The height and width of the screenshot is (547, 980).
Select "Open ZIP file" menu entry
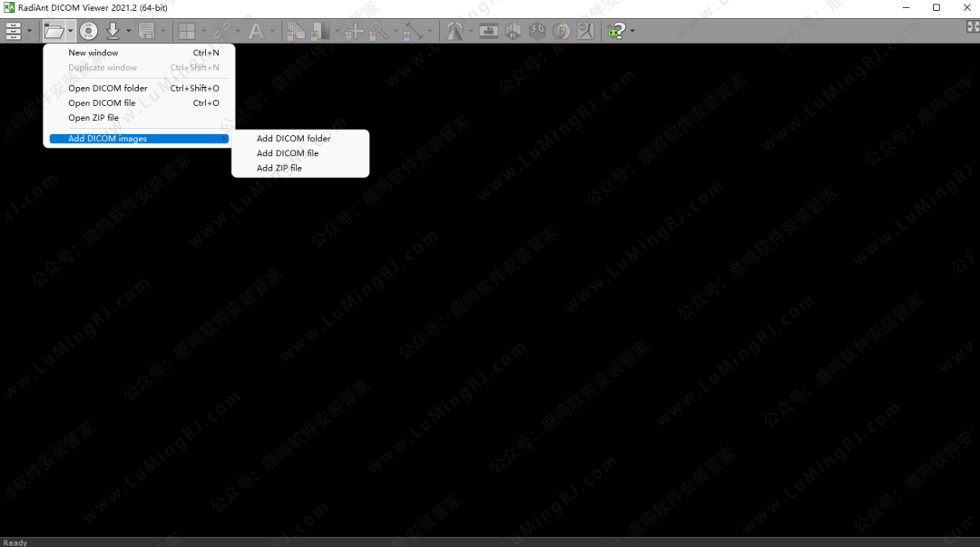point(93,118)
